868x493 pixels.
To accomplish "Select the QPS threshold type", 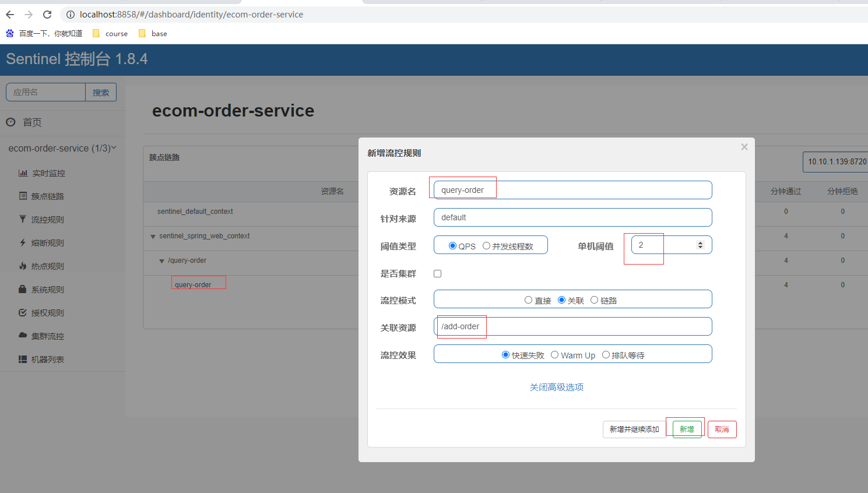I will 452,246.
